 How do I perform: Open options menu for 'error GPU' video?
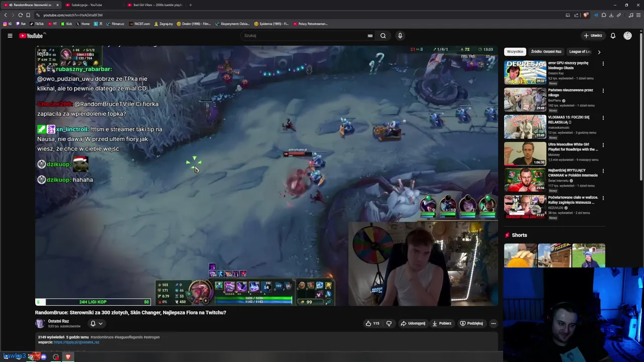[603, 64]
